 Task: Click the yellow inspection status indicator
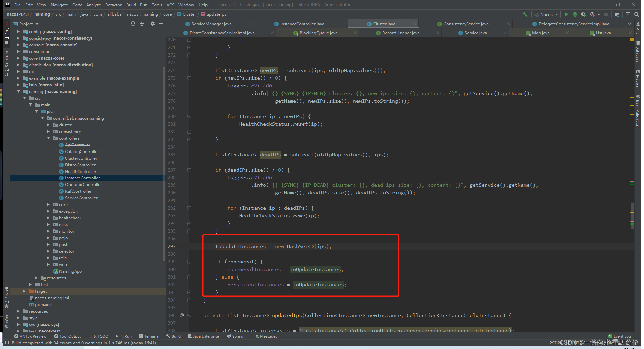tap(632, 39)
